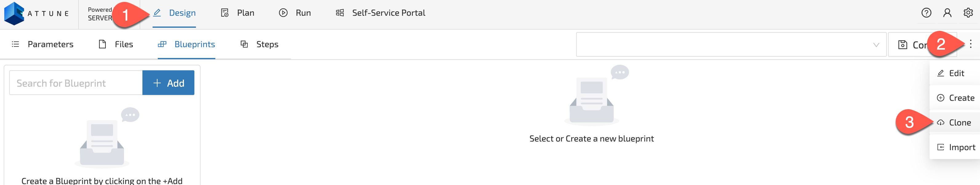
Task: Select Create in the options menu
Action: pos(961,98)
